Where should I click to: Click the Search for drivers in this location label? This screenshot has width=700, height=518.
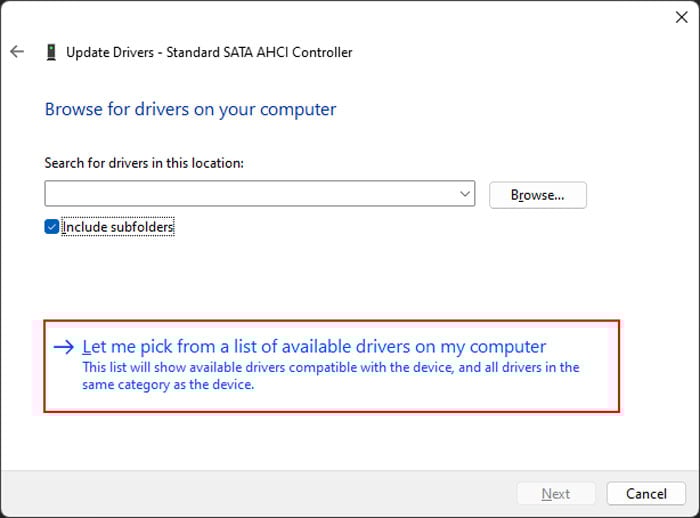tap(144, 162)
